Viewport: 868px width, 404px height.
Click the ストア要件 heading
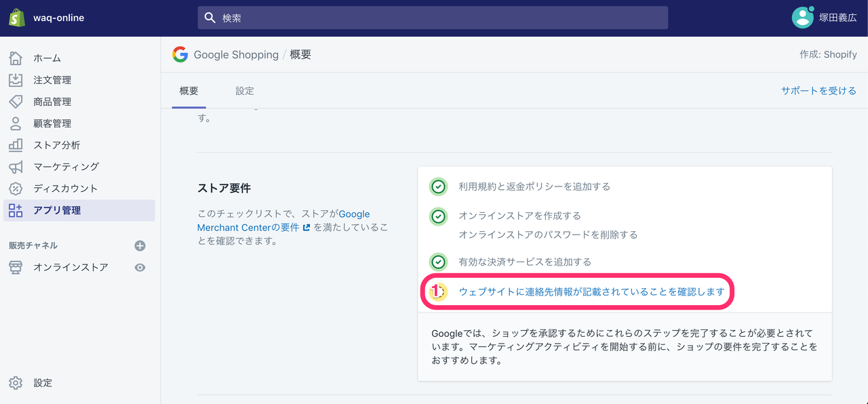224,188
